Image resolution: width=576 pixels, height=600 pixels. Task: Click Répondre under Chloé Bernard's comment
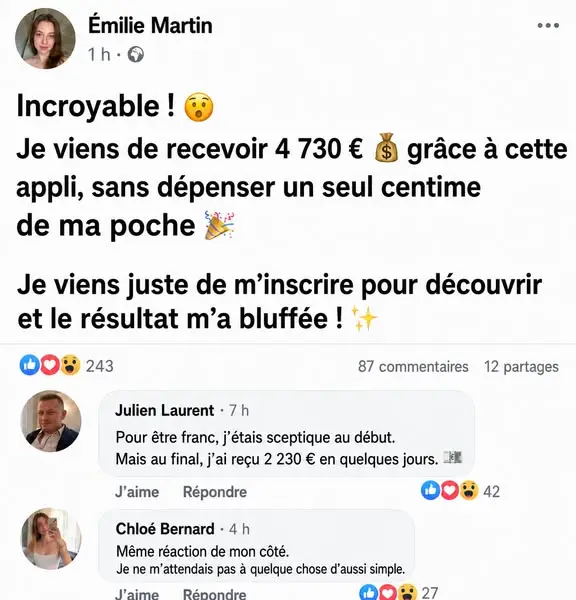click(x=215, y=593)
